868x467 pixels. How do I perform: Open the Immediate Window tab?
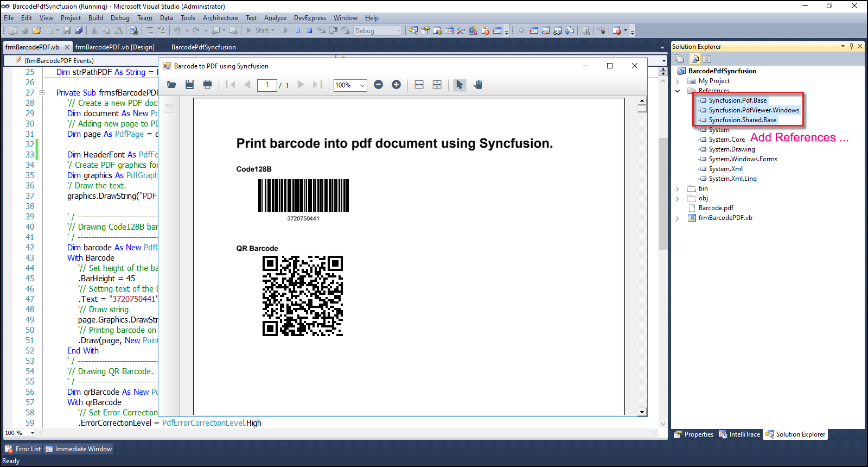click(x=79, y=449)
